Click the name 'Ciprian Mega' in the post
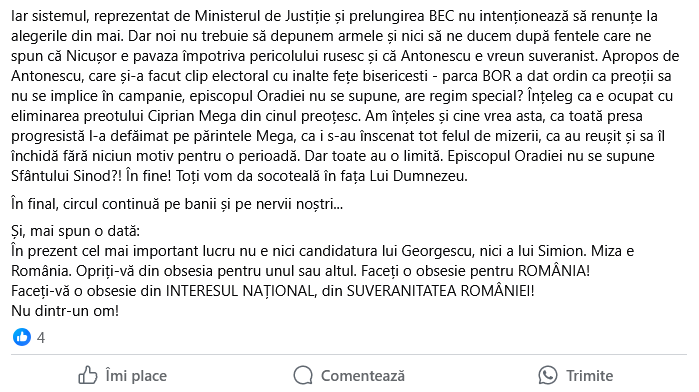 192,116
